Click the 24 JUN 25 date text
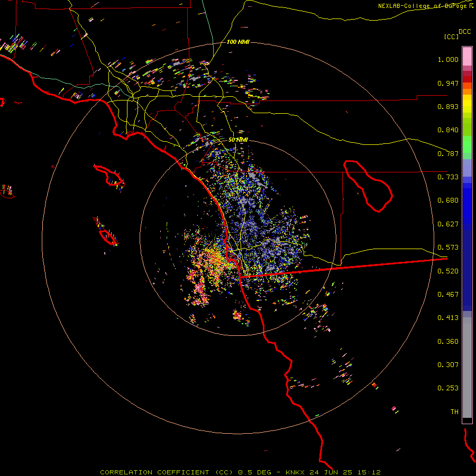The image size is (476, 476). pos(331,472)
